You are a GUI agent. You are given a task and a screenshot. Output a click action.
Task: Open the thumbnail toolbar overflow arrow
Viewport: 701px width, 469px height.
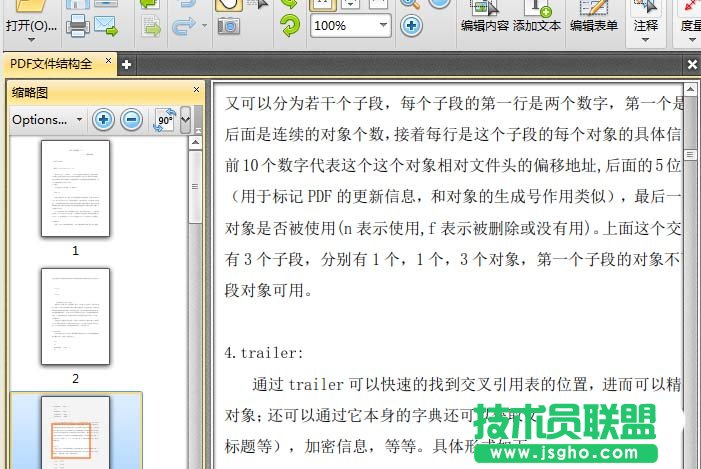[186, 120]
